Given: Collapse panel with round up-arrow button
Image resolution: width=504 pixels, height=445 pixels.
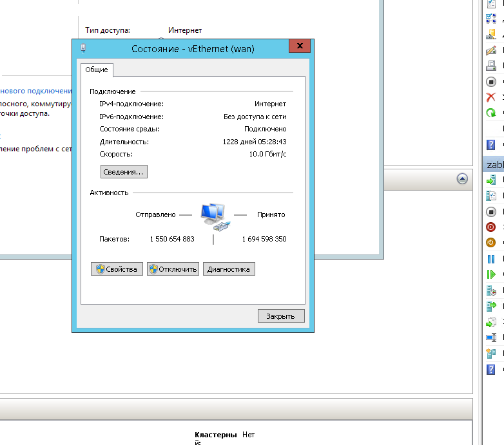Looking at the screenshot, I should coord(462,179).
